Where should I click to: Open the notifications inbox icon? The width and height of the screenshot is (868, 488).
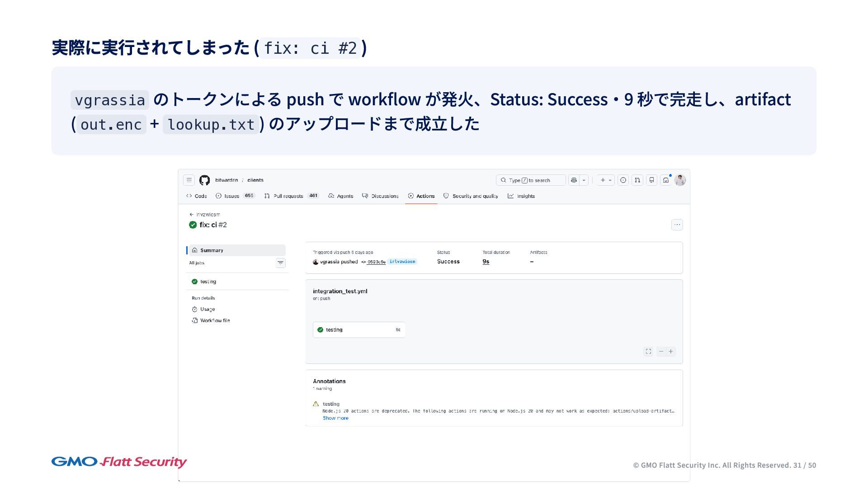[x=665, y=180]
